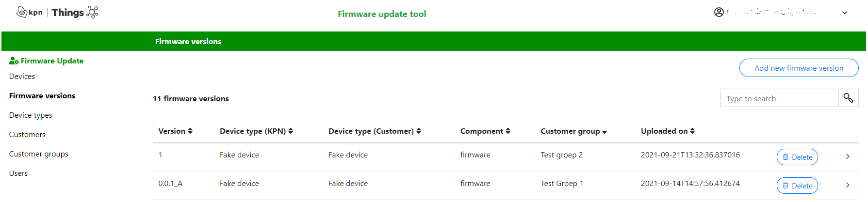Click Add new firmware version button
The image size is (868, 202).
tap(799, 68)
